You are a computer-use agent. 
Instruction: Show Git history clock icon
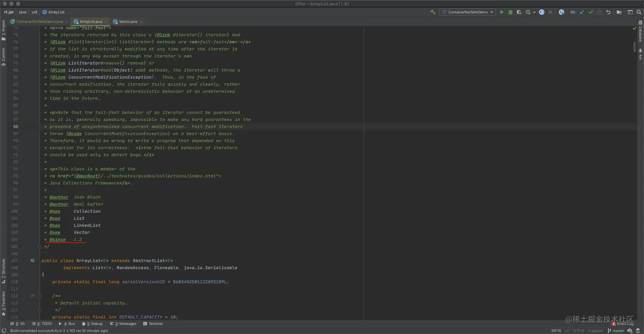599,12
